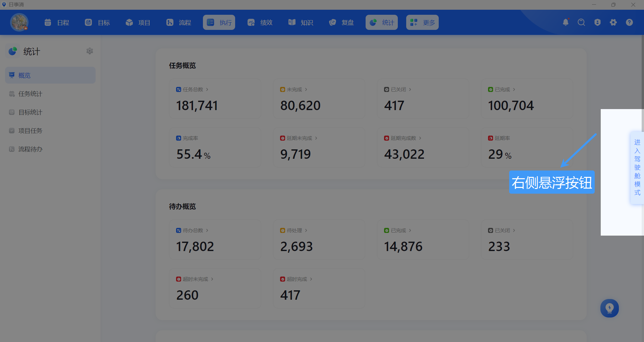Open the 超时未完成 card details
The width and height of the screenshot is (644, 342).
click(195, 279)
